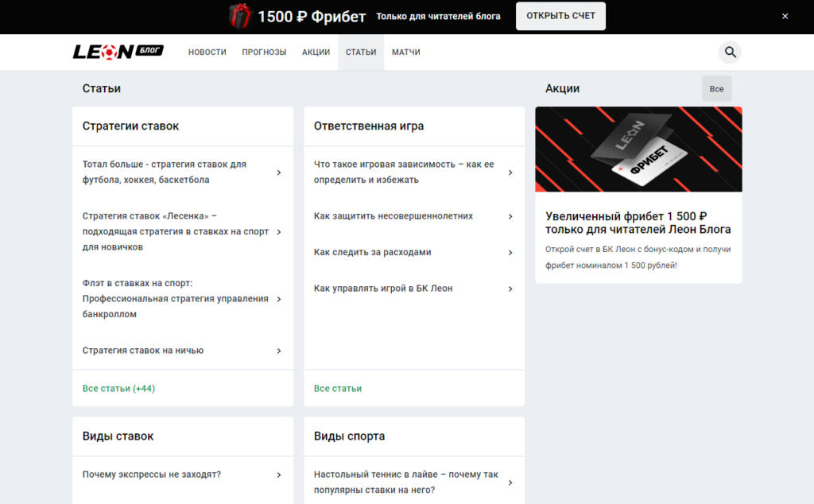Image resolution: width=814 pixels, height=504 pixels.
Task: Open article Тотал больше стратегия ставок
Action: coord(164,172)
